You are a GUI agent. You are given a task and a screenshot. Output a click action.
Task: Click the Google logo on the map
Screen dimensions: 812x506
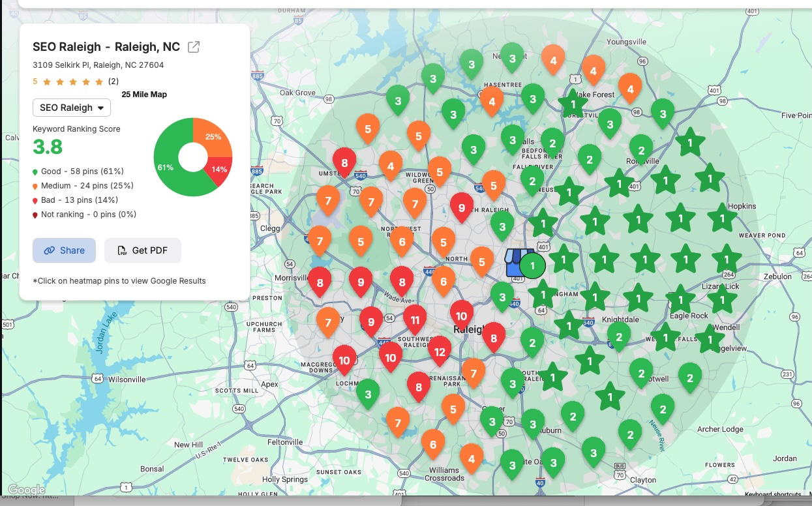click(x=26, y=490)
